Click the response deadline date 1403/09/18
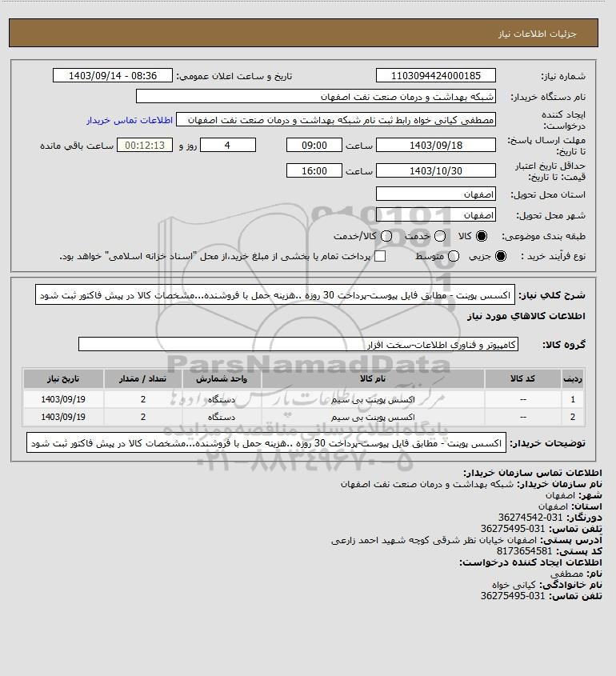Image resolution: width=616 pixels, height=676 pixels. tap(436, 146)
